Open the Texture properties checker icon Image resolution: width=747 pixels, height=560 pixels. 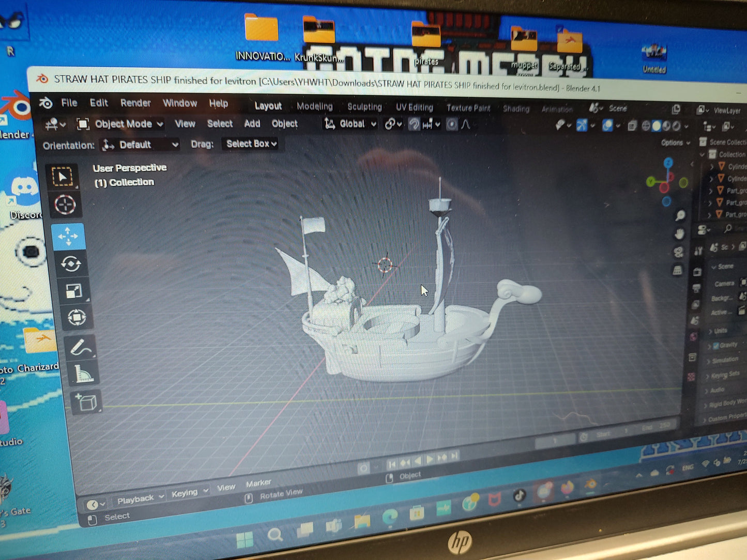(691, 377)
